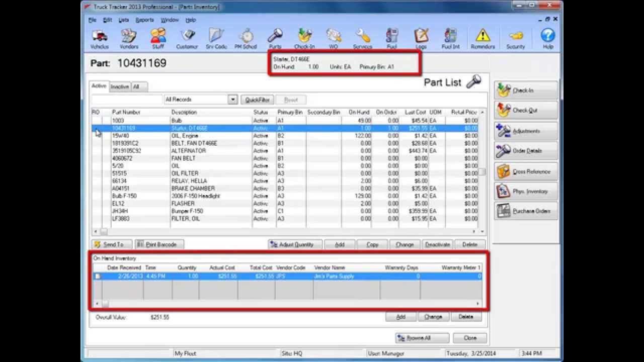This screenshot has height=362, width=644.
Task: Click the Part List flashlight icon
Action: pyautogui.click(x=473, y=81)
